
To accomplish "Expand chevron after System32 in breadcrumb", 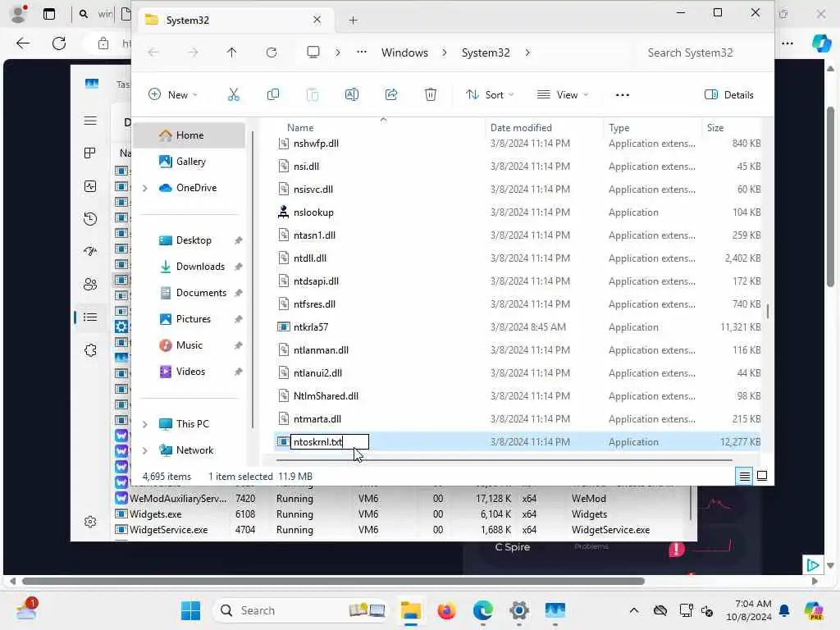I will click(527, 52).
